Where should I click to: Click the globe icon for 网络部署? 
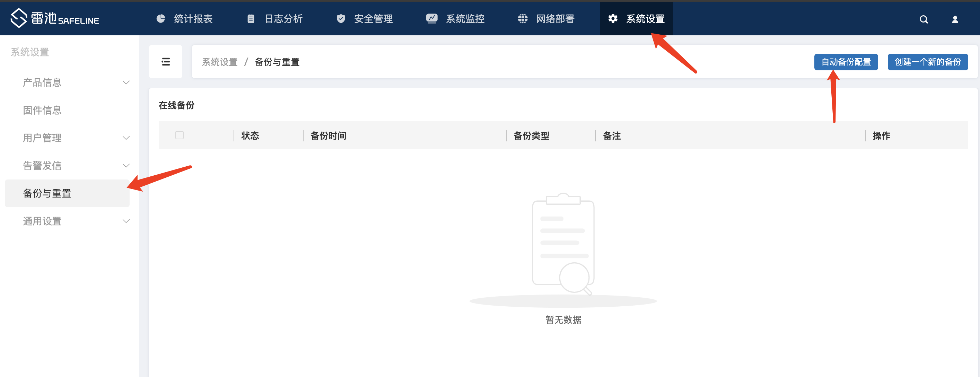[523, 19]
